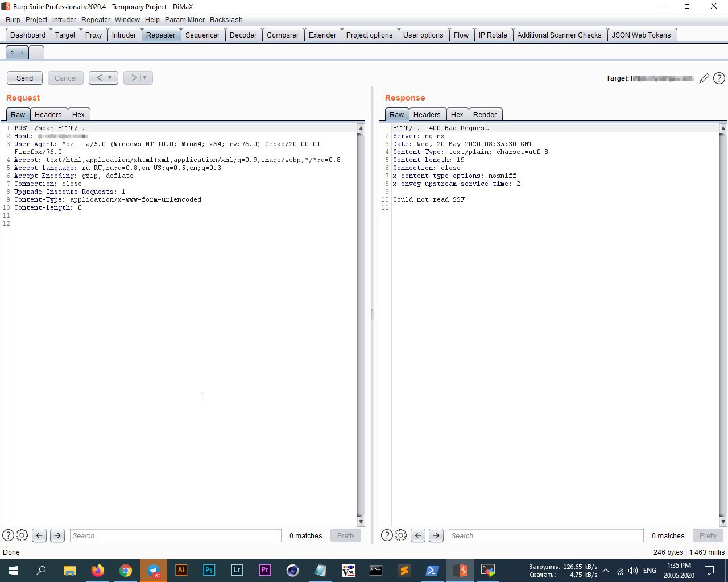The height and width of the screenshot is (582, 728).
Task: Close Repeater tab 1
Action: point(21,53)
